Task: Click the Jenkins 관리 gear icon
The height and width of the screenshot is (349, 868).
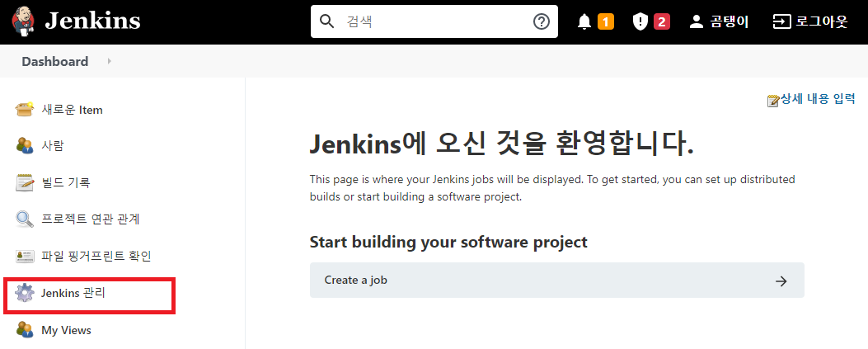Action: [25, 293]
